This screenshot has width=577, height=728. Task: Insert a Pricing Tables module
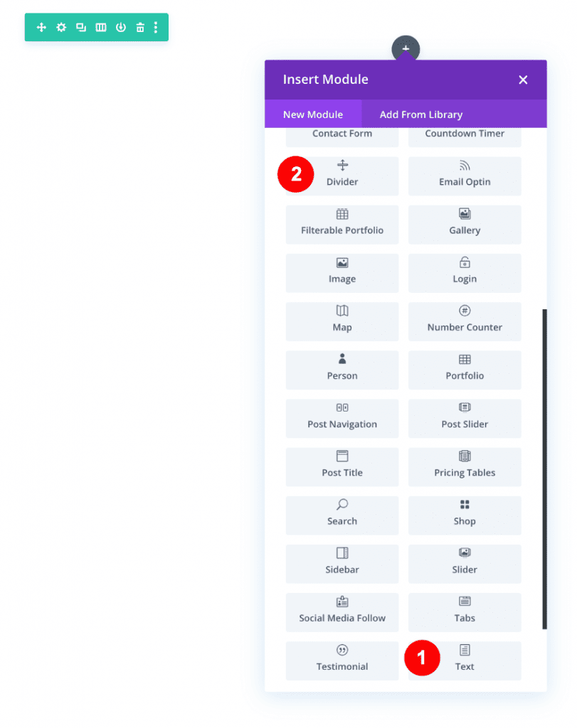464,467
